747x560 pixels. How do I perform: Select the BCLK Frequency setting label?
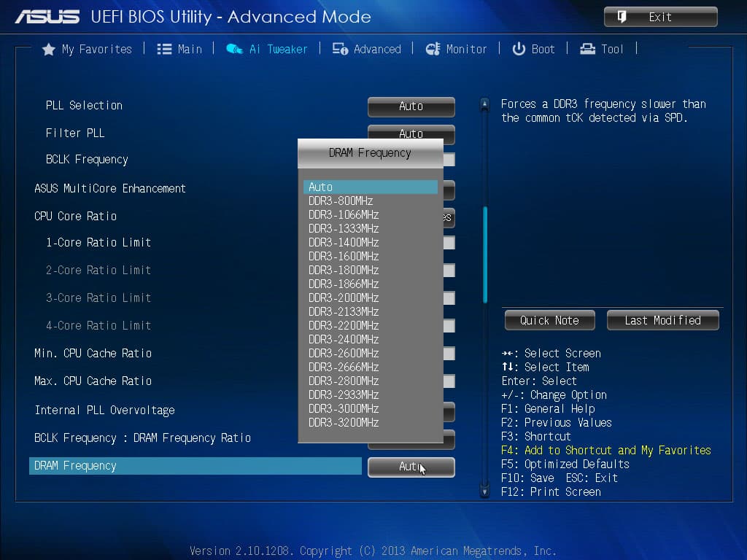(88, 160)
